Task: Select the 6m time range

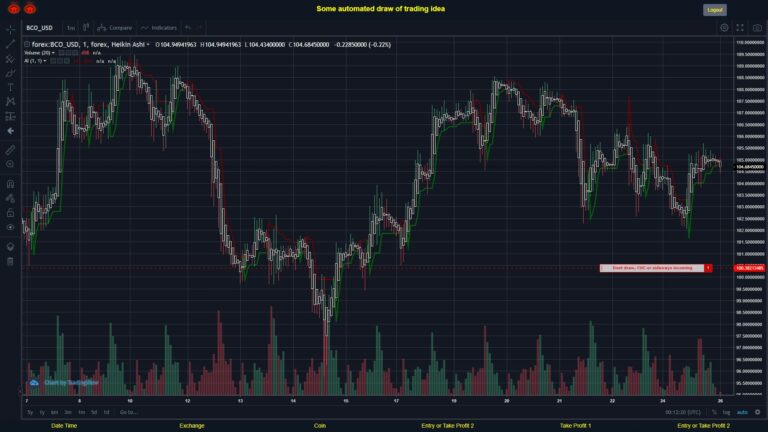Action: [54, 412]
